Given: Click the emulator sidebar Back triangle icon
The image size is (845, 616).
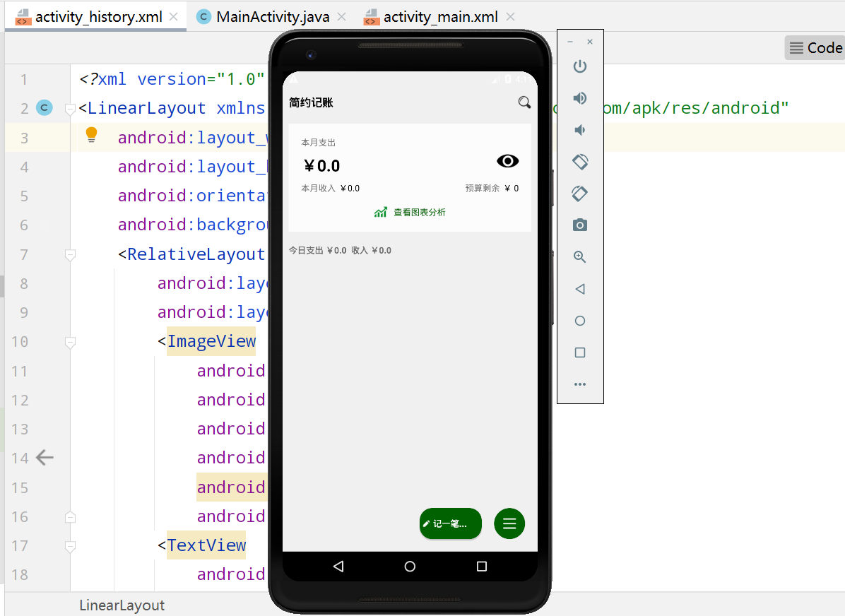Looking at the screenshot, I should [x=580, y=289].
